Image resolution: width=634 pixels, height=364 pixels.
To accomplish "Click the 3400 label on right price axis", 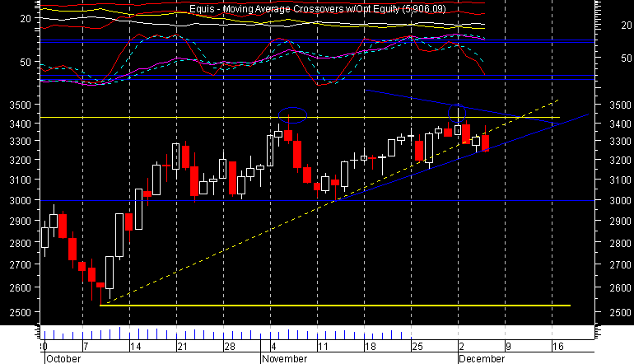I will [x=620, y=124].
